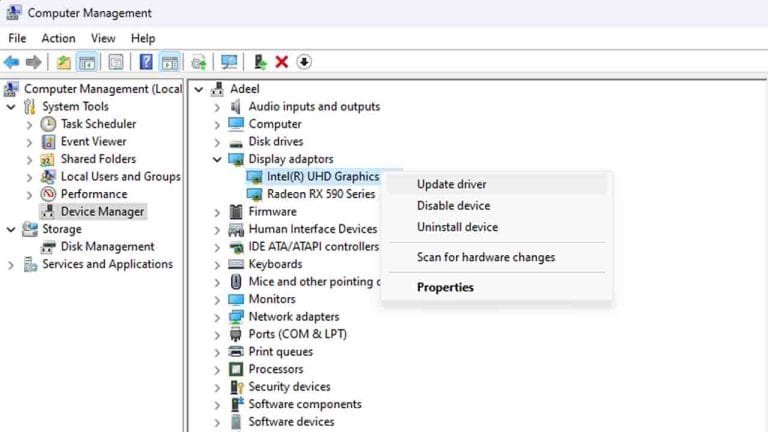The width and height of the screenshot is (768, 432).
Task: Click the Scan for hardware changes monitor icon
Action: click(229, 62)
